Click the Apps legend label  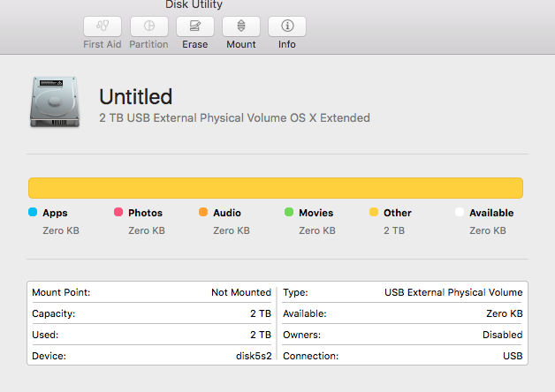tap(55, 213)
